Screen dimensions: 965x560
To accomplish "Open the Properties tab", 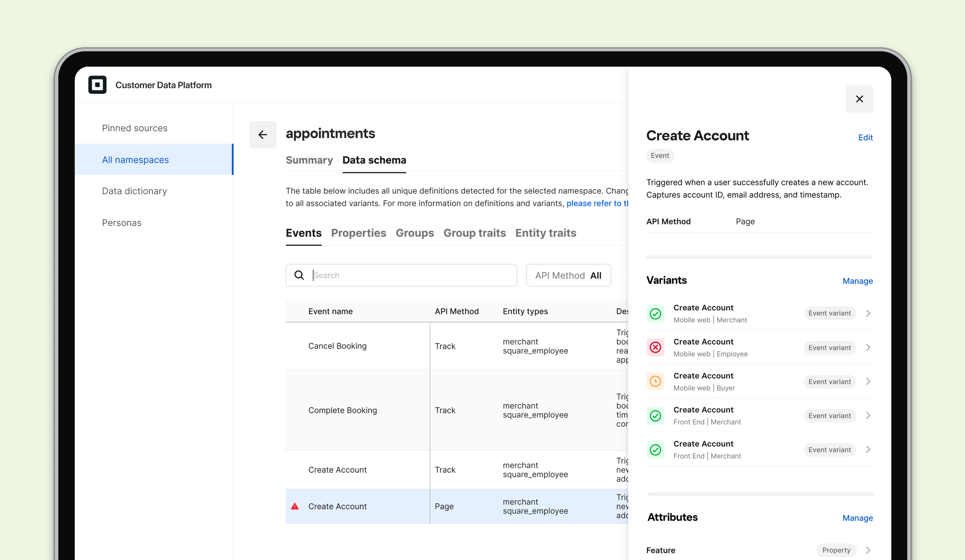I will 359,233.
